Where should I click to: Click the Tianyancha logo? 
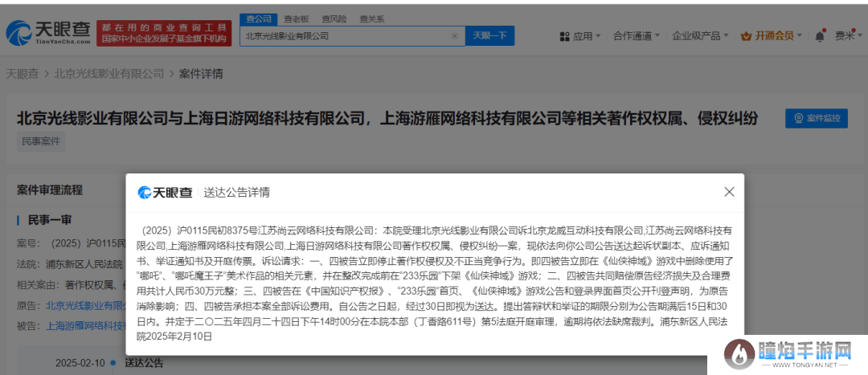[47, 33]
